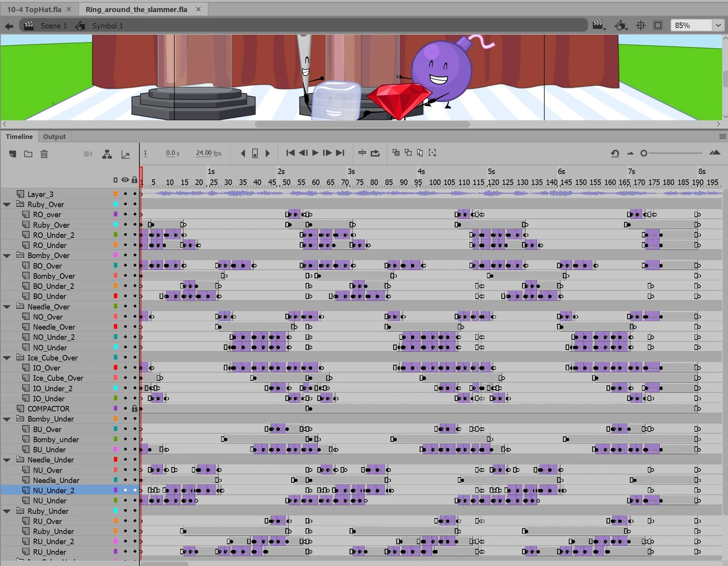This screenshot has width=728, height=566.
Task: Unlock the COMPACTOR layer
Action: (135, 409)
